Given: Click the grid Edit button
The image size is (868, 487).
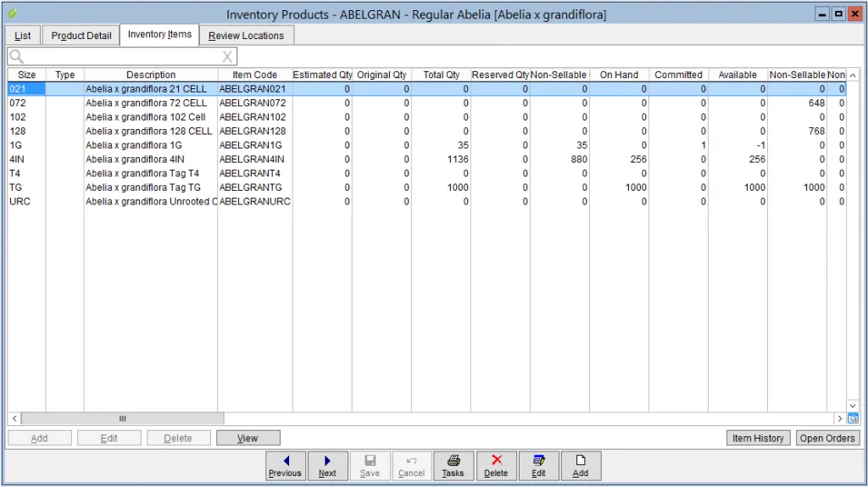Looking at the screenshot, I should pyautogui.click(x=109, y=439).
